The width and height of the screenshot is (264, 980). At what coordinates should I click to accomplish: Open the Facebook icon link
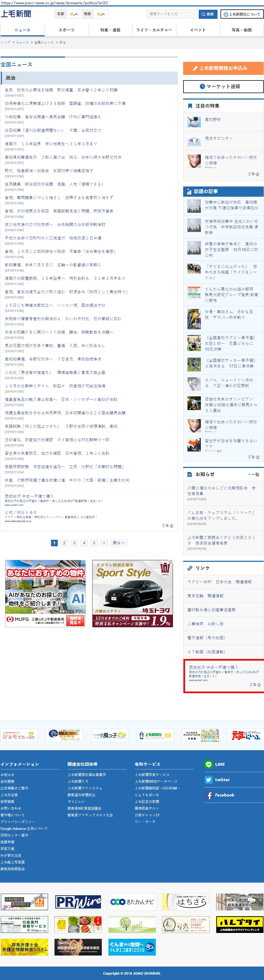(208, 795)
